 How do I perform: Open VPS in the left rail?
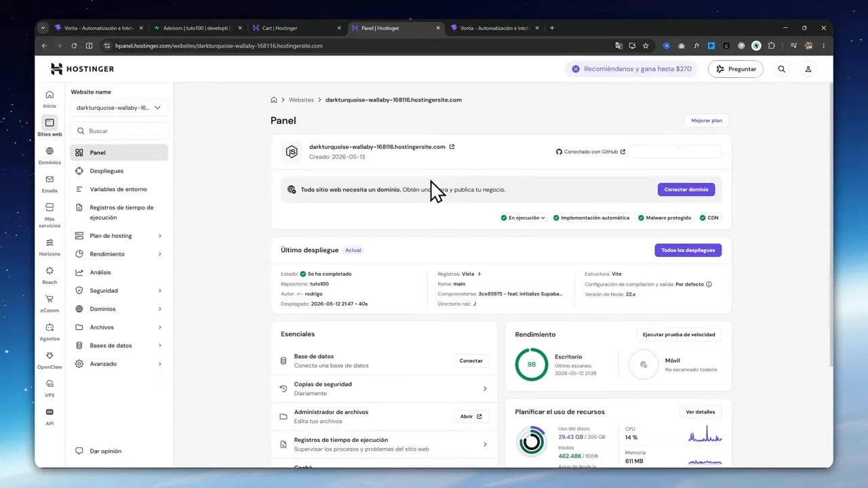(50, 388)
